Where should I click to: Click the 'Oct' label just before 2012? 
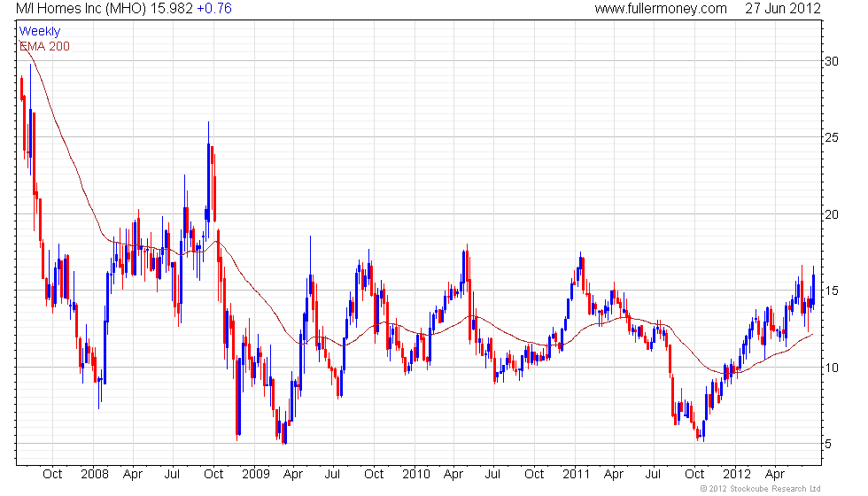click(x=694, y=474)
